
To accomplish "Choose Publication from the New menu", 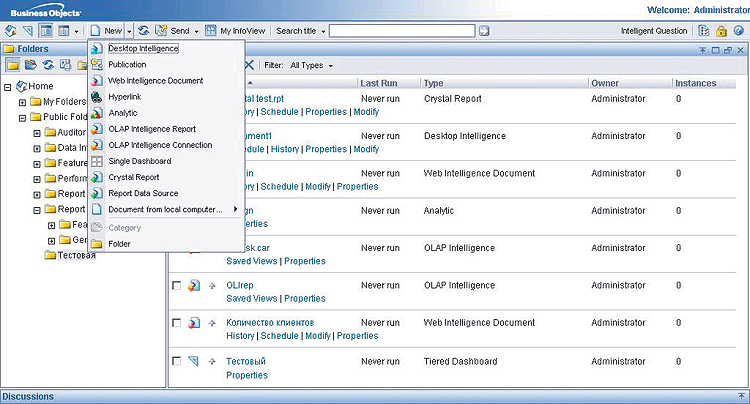I will [127, 65].
